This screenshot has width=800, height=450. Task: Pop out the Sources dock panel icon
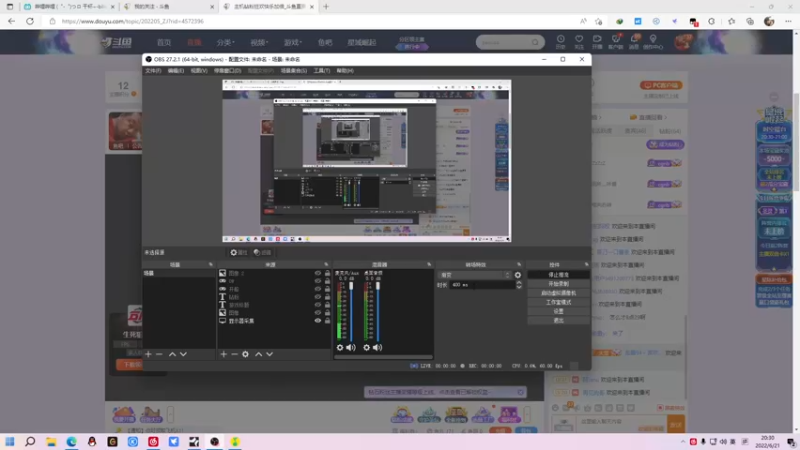point(327,265)
